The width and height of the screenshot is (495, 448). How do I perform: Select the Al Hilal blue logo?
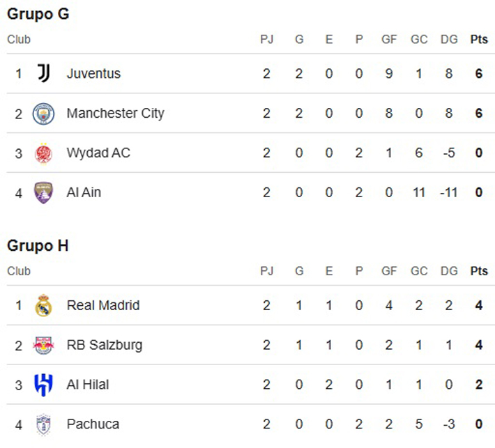(x=43, y=385)
